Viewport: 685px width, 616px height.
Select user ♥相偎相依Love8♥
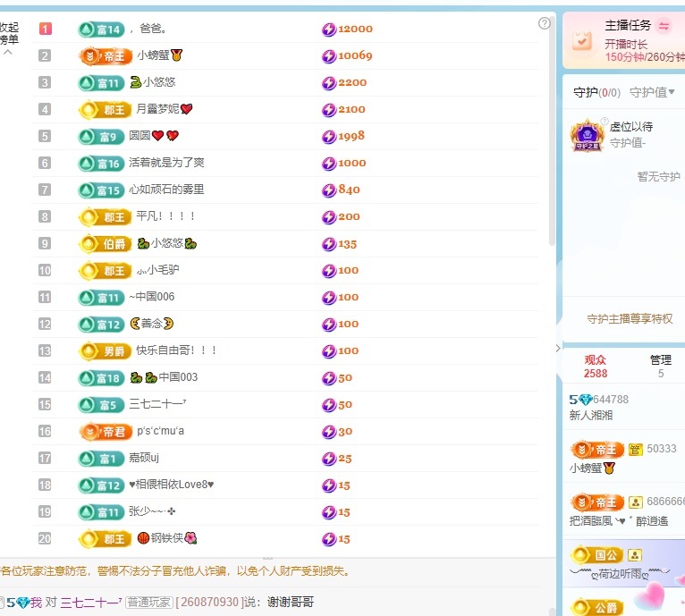[x=172, y=484]
